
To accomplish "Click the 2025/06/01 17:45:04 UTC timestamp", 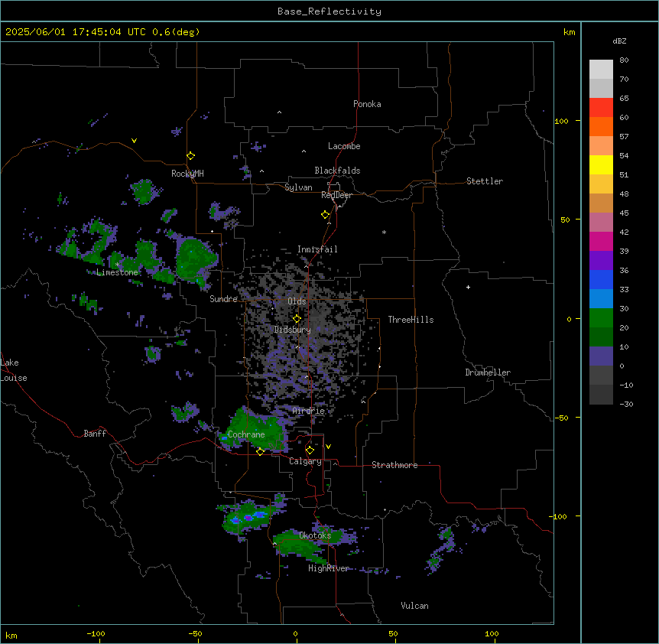I will 76,32.
